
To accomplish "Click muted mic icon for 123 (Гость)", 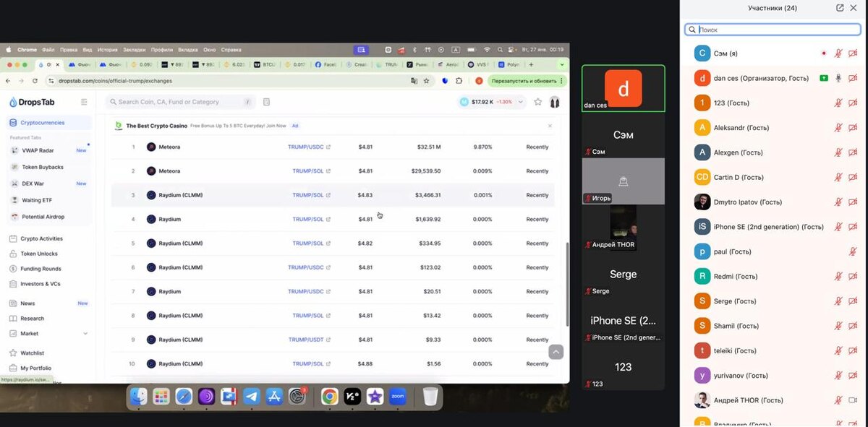I will coord(838,103).
